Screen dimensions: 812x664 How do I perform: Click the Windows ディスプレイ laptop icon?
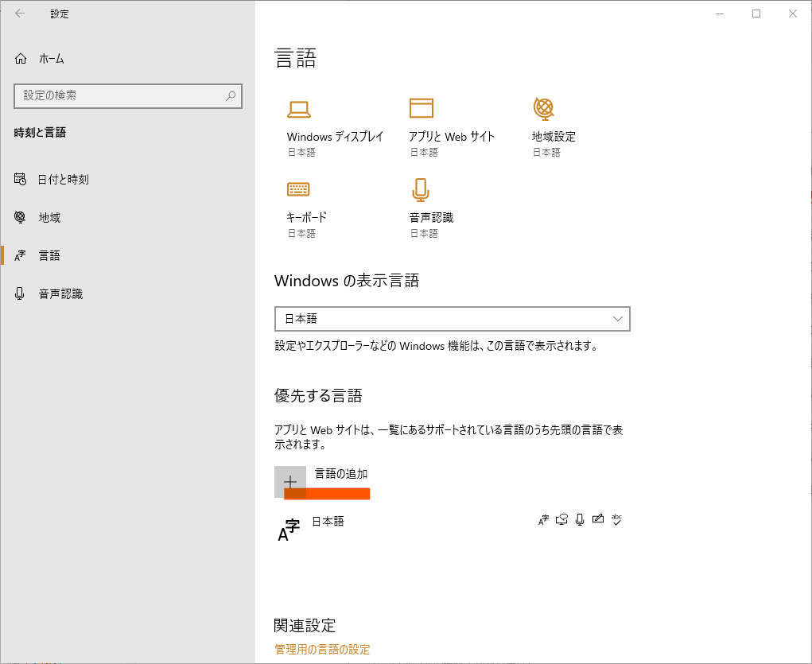pos(299,109)
